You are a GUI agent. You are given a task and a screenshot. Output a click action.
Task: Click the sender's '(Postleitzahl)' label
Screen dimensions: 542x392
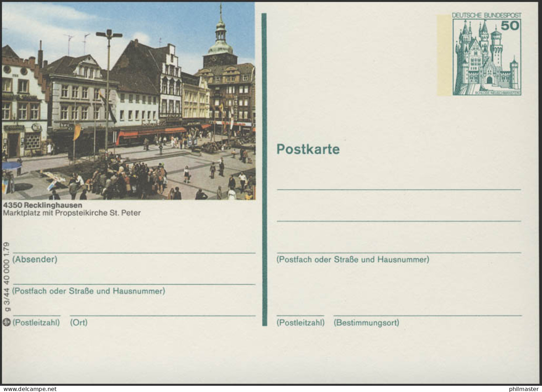click(36, 323)
